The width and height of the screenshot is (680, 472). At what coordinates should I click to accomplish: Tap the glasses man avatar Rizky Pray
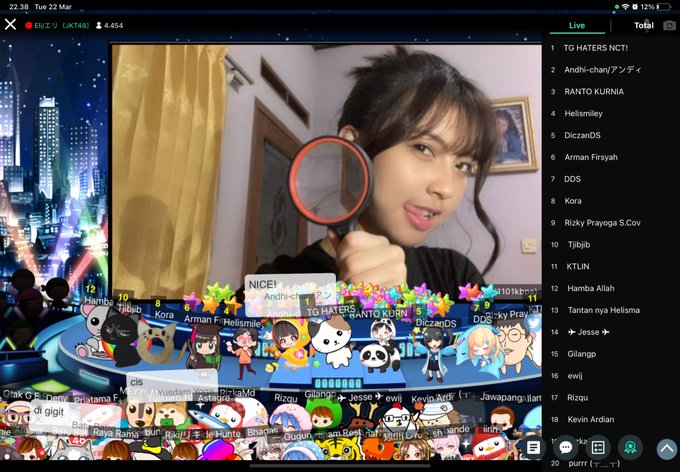[516, 345]
